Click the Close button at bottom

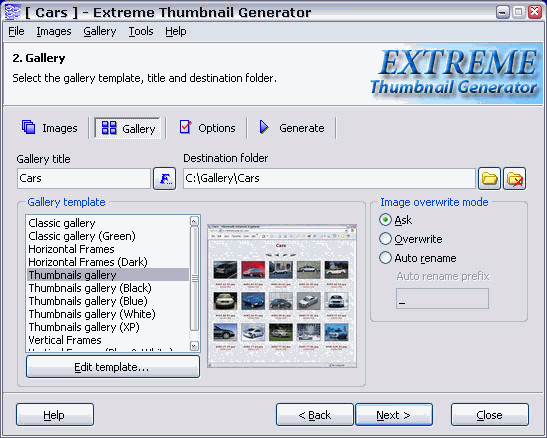coord(490,415)
